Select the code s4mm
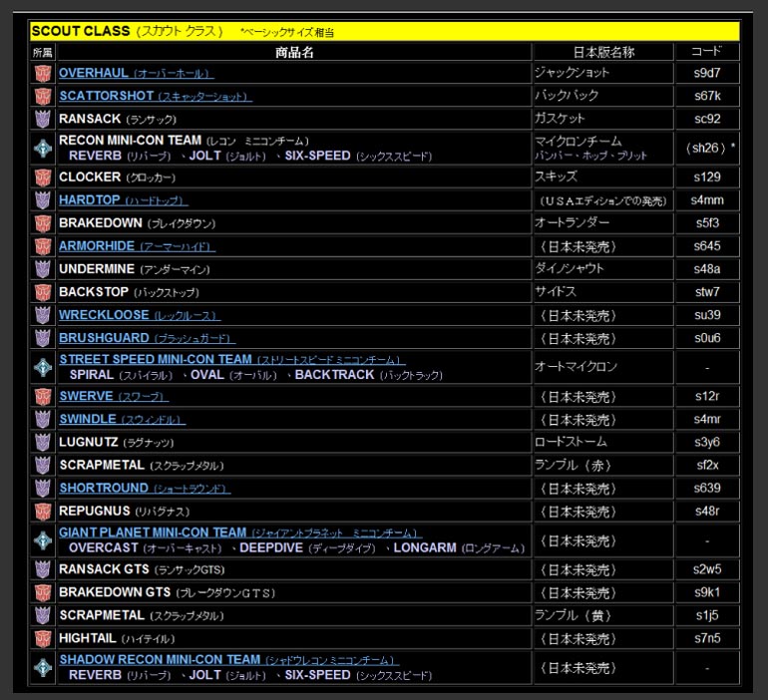 707,200
